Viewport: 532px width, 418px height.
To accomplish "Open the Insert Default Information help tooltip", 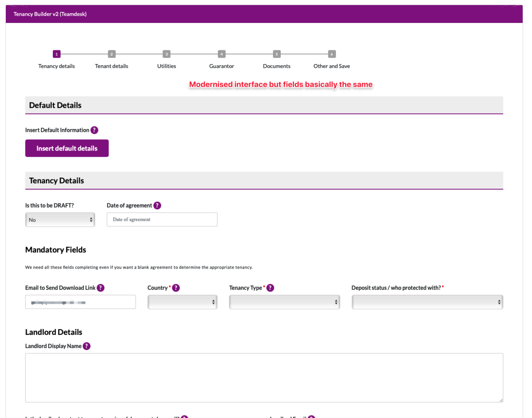I will tap(94, 130).
